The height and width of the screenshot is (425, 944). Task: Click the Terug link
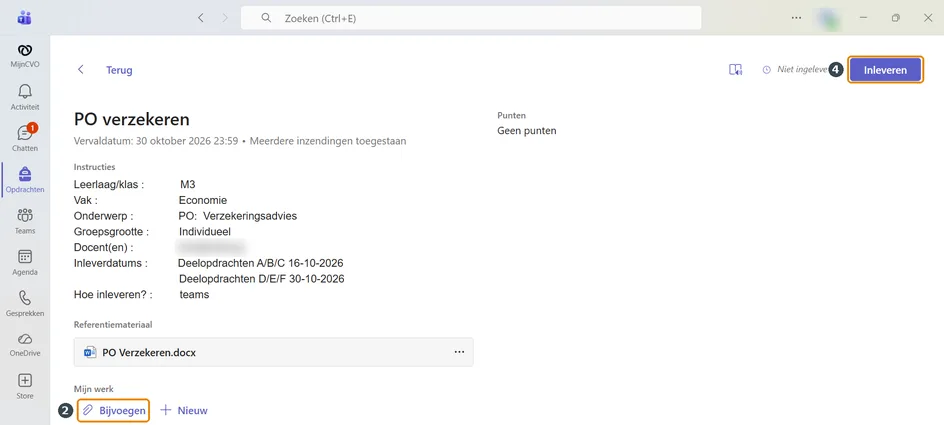[119, 70]
